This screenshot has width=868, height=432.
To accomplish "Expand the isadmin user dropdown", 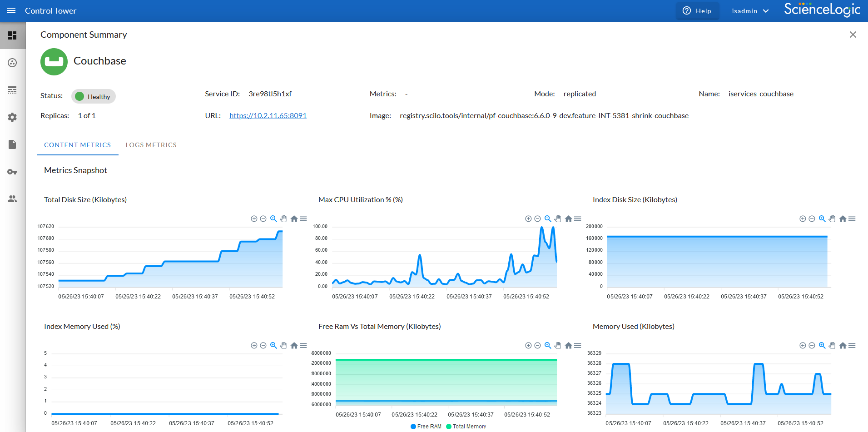I will pos(750,11).
